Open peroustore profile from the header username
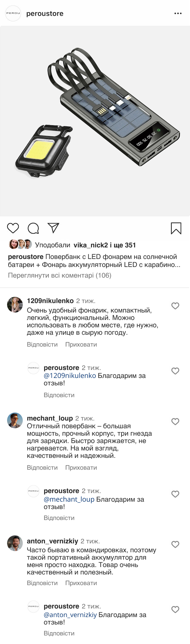Screen dimensions: 190x644 pos(45,14)
